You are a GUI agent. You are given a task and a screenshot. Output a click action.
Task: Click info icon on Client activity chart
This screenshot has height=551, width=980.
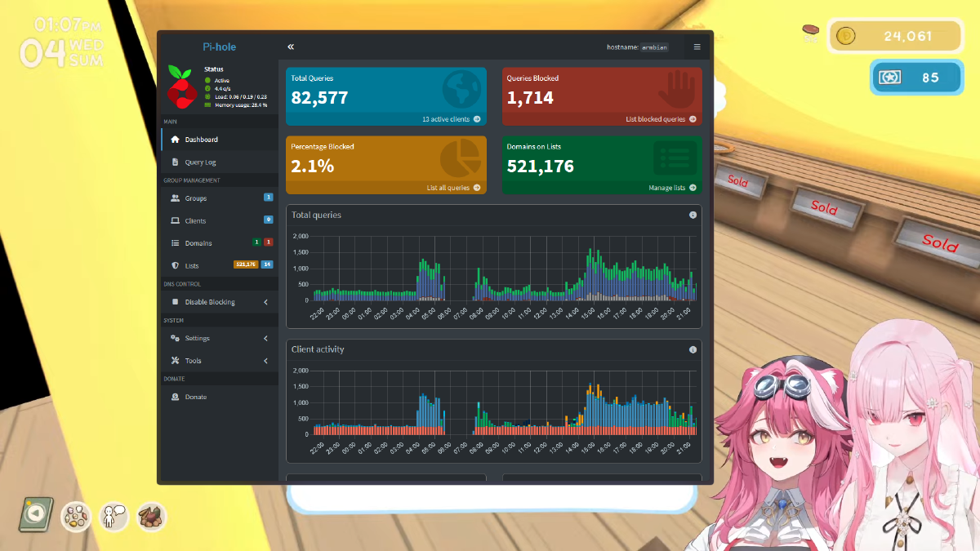pyautogui.click(x=693, y=349)
